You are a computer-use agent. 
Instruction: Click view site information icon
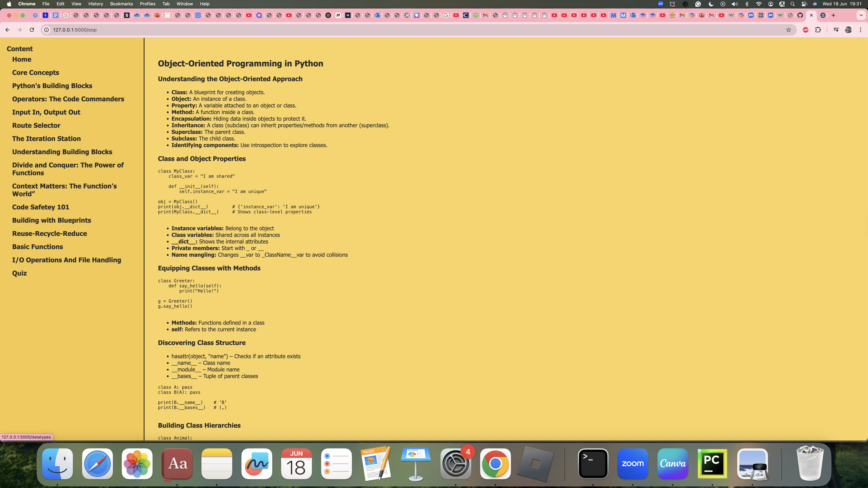coord(46,30)
